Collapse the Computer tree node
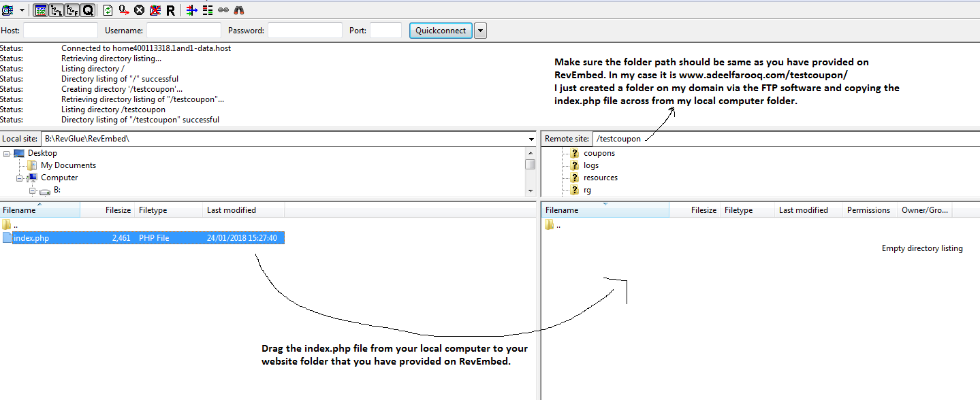Screen dimensions: 980x400 (20, 178)
